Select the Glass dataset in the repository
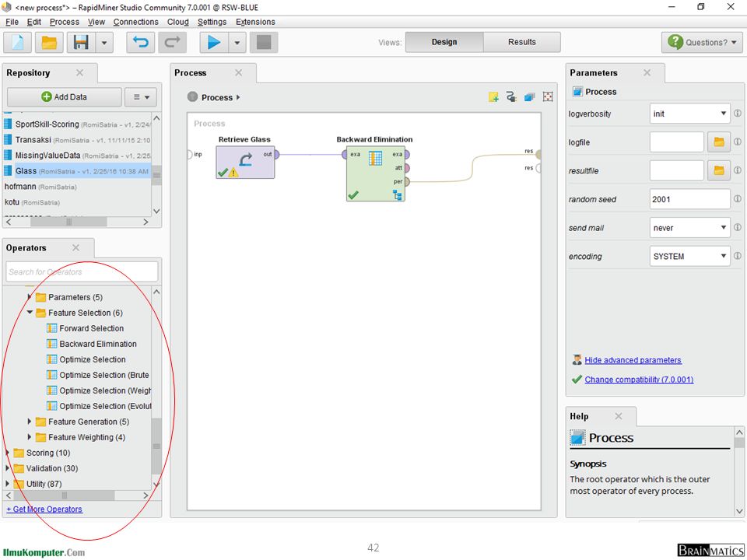747x560 pixels. [77, 171]
